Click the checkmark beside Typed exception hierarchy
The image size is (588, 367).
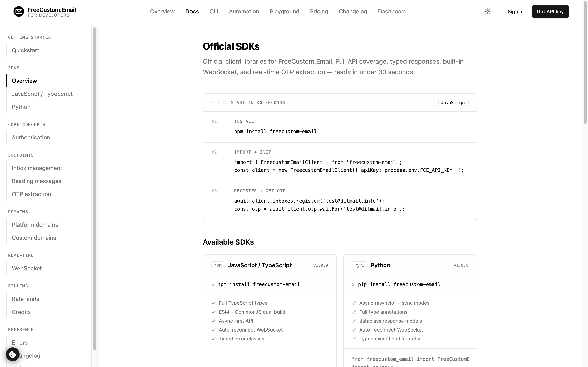(354, 339)
